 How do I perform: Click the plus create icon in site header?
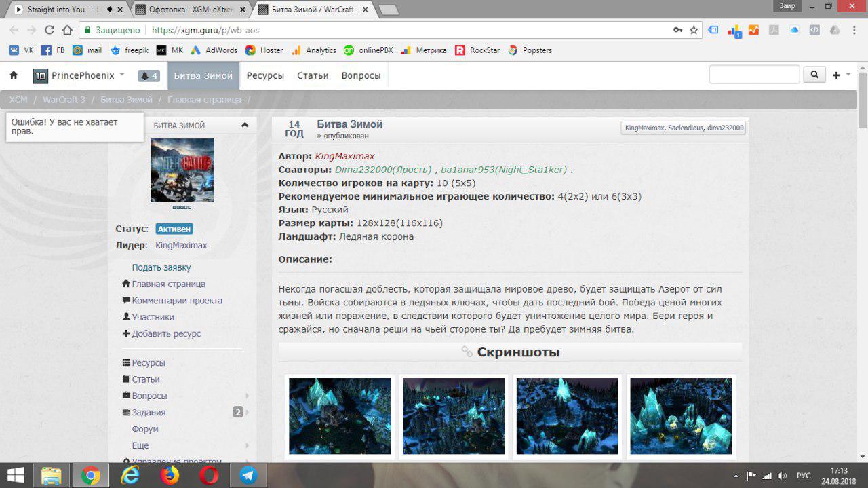(836, 75)
